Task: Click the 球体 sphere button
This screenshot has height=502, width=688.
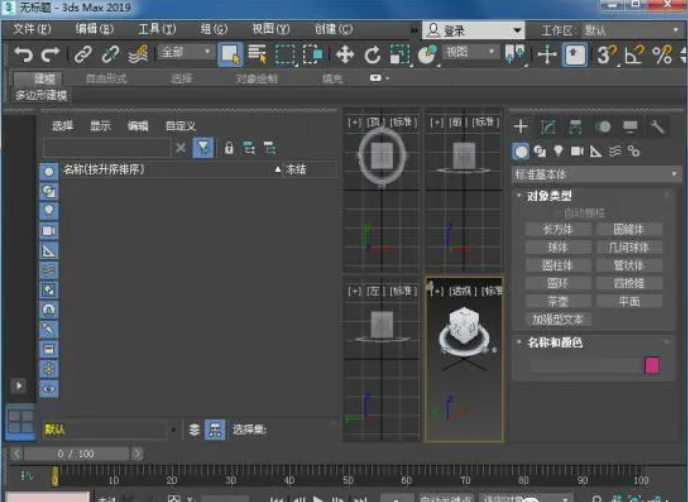Action: [558, 247]
